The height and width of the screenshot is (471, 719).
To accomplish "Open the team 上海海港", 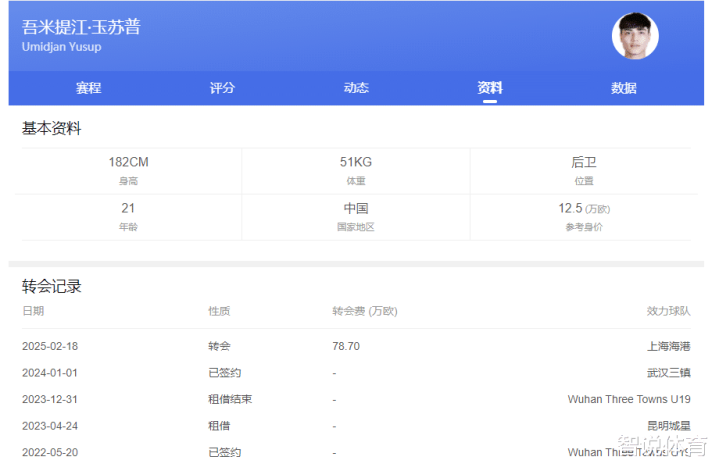I will [x=669, y=346].
